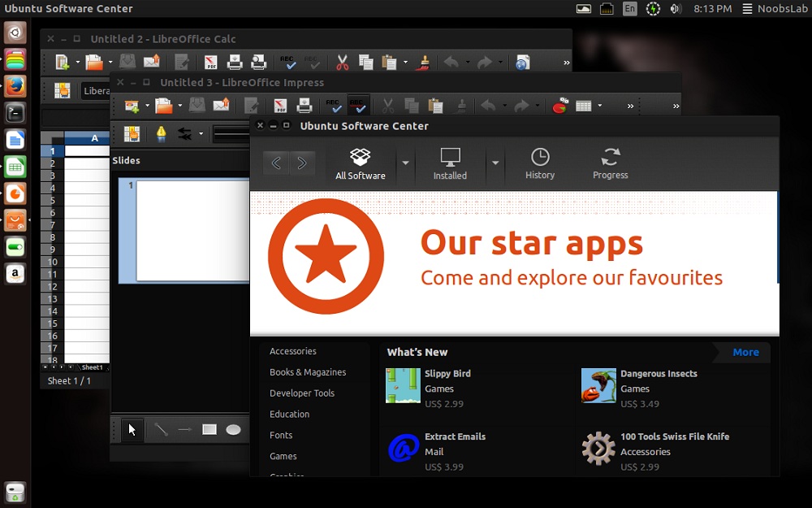Screen dimensions: 812x508
Task: Open Books & Magazines category
Action: (308, 372)
